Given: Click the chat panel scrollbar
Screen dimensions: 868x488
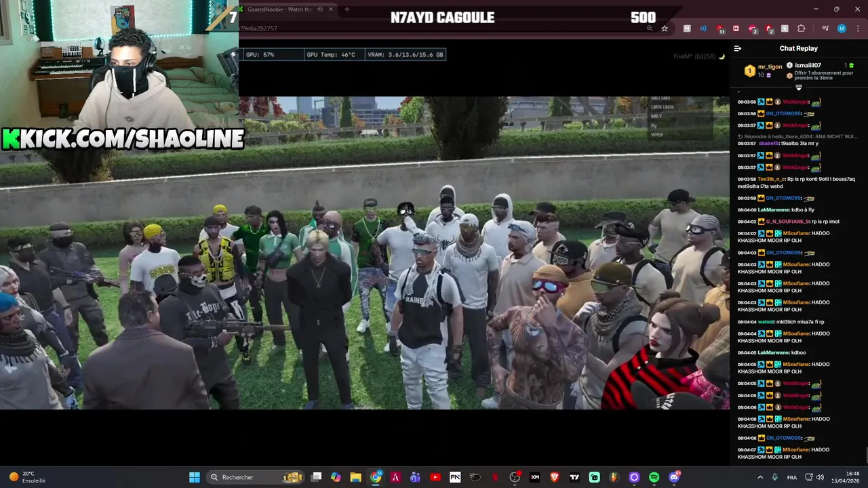Looking at the screenshot, I should 866,455.
